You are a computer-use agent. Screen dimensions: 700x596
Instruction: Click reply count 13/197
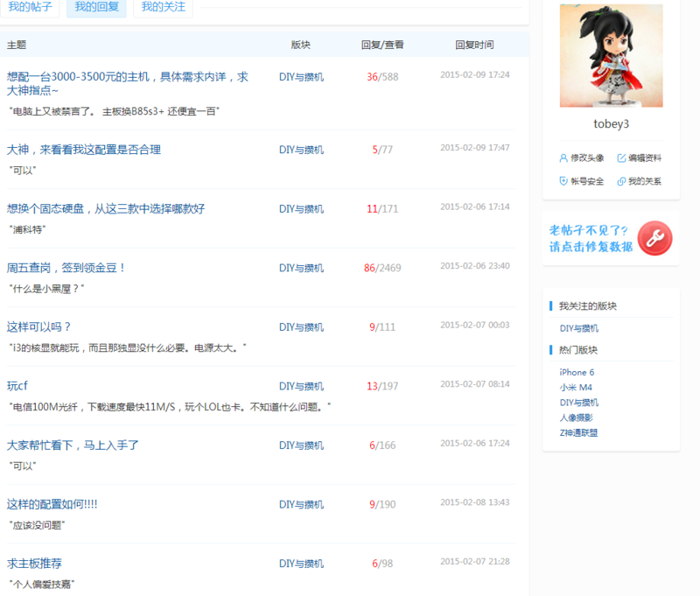pyautogui.click(x=382, y=386)
